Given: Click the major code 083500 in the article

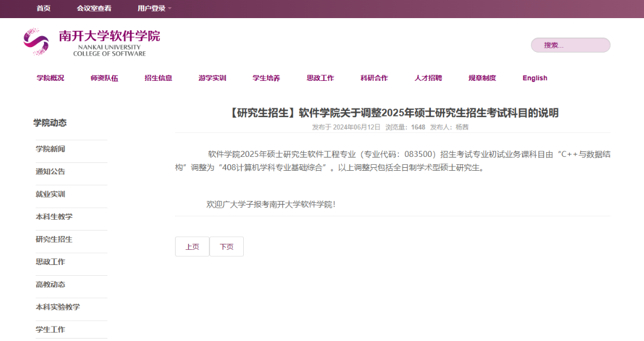Looking at the screenshot, I should pos(418,155).
